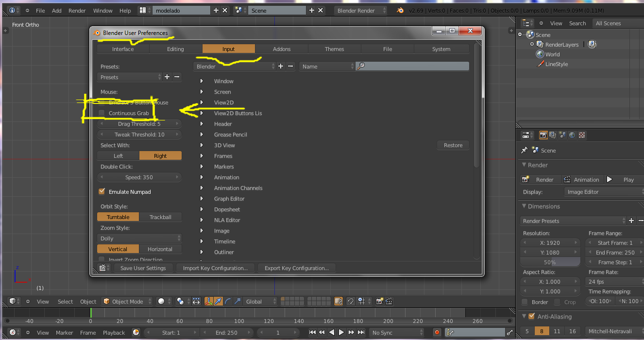Open the Display Image Editor dropdown

[604, 192]
